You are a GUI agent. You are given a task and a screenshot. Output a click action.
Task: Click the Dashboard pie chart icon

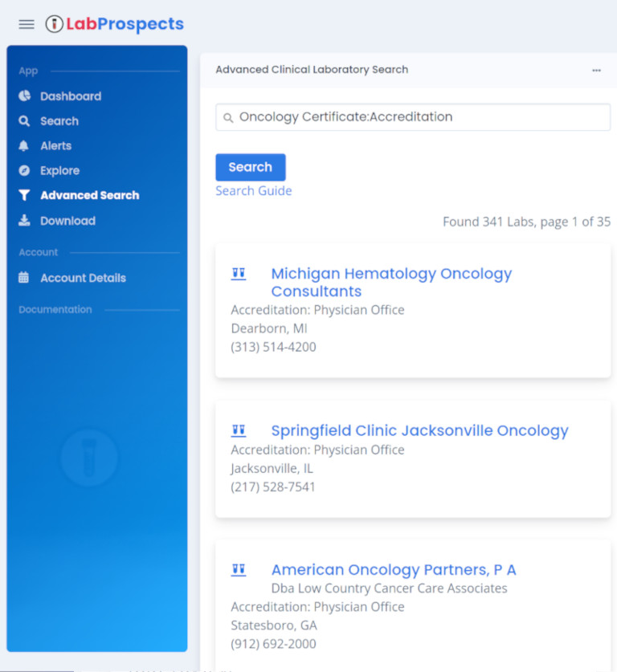[x=24, y=96]
